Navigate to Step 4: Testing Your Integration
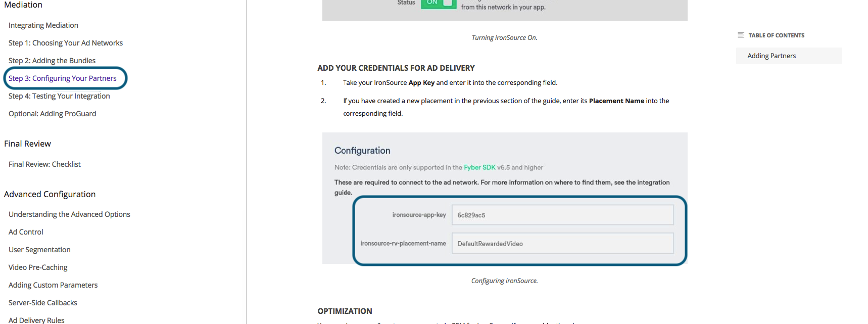This screenshot has width=868, height=324. coord(59,96)
